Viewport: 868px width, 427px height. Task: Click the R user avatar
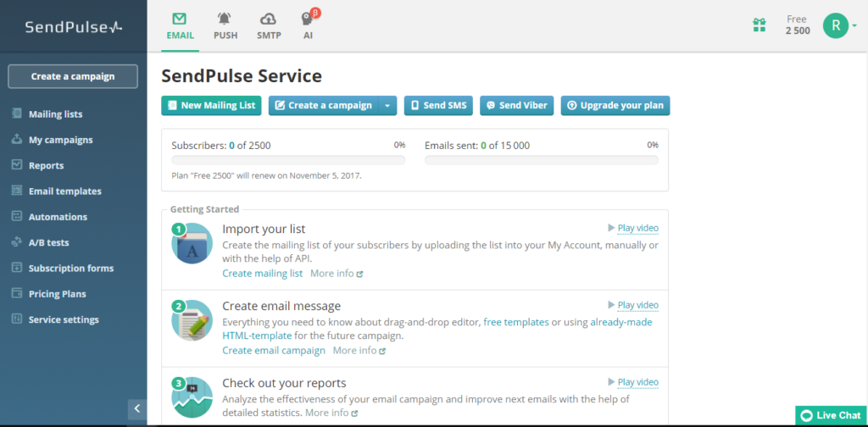(835, 25)
